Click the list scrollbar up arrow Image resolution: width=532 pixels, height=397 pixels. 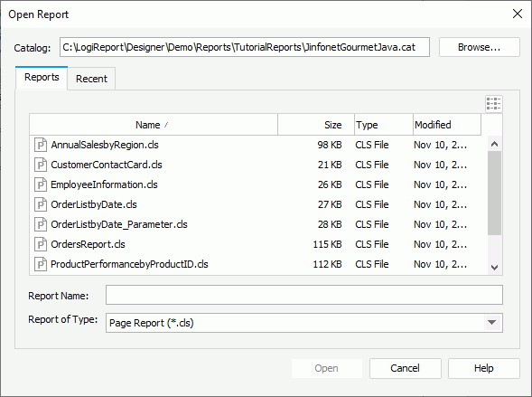click(x=494, y=144)
